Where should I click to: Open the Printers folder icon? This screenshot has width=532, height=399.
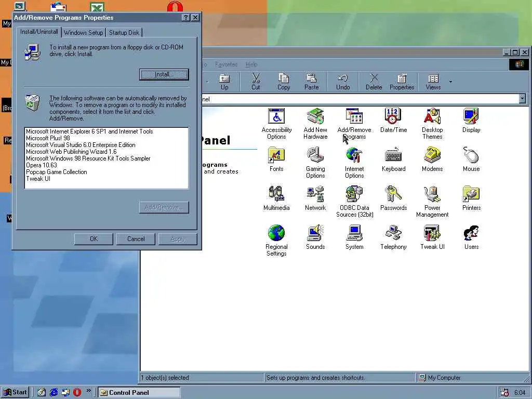point(471,198)
